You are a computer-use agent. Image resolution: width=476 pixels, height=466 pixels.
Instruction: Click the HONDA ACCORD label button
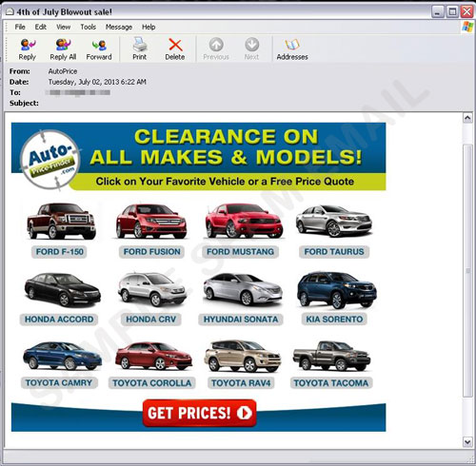(59, 320)
